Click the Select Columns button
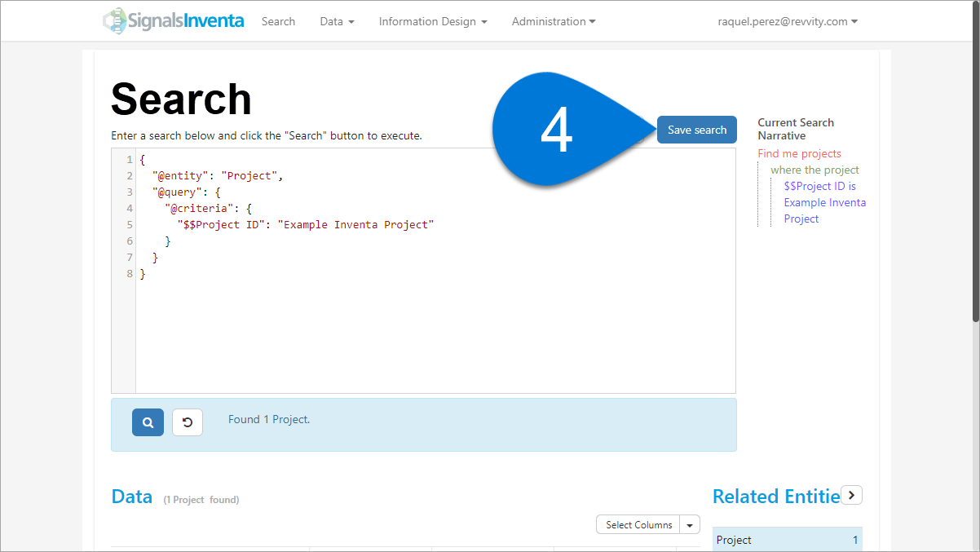The height and width of the screenshot is (552, 980). coord(638,525)
